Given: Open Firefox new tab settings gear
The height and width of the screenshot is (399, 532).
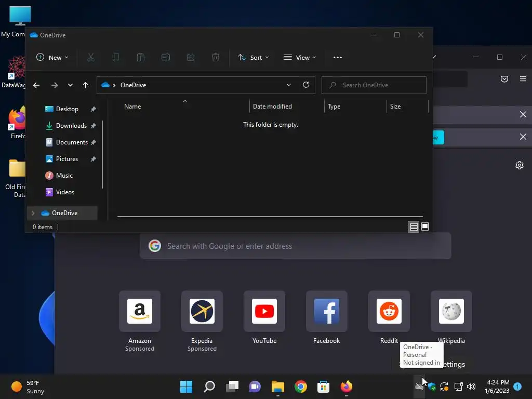Looking at the screenshot, I should (520, 165).
